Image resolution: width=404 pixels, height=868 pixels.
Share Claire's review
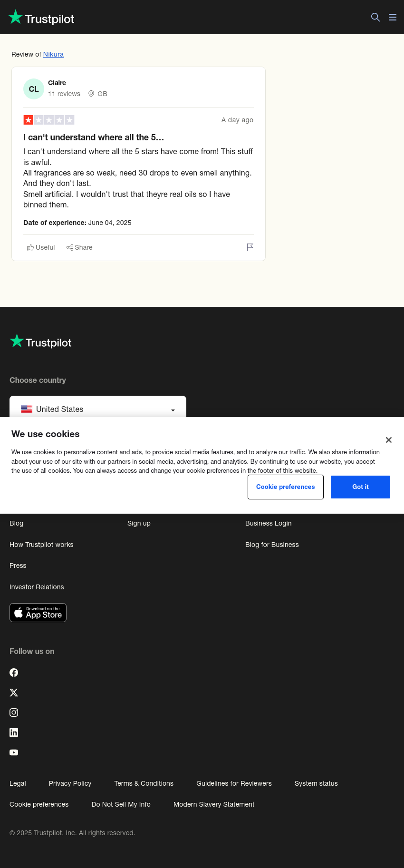[79, 247]
